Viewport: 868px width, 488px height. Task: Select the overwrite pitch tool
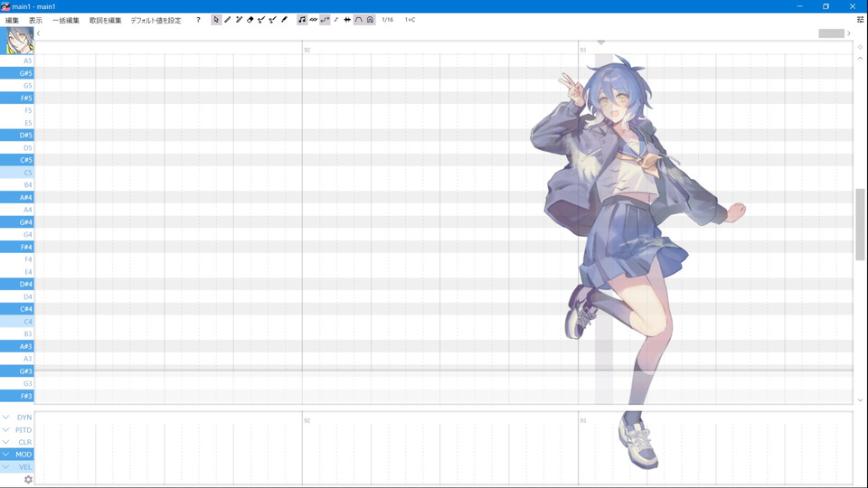point(273,20)
